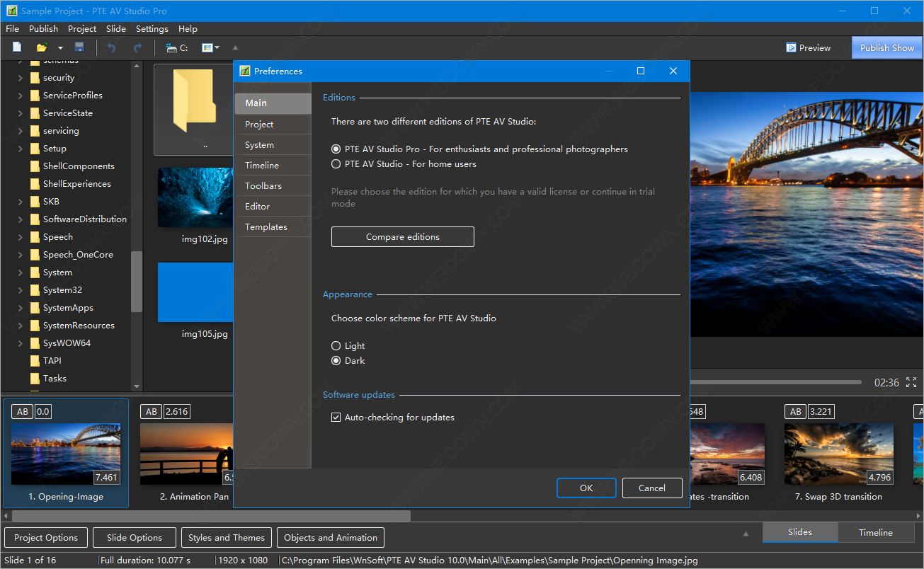Undo last action with the left arrow icon
Viewport: 924px width, 569px height.
[x=111, y=47]
